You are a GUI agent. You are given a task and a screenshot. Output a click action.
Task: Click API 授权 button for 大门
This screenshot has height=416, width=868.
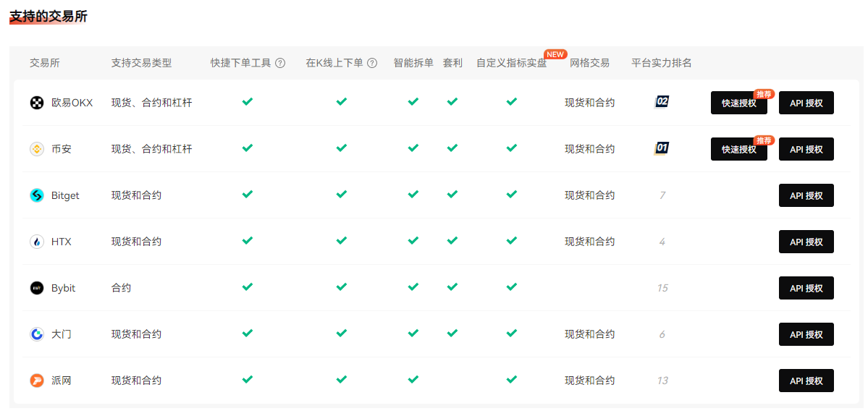point(806,334)
